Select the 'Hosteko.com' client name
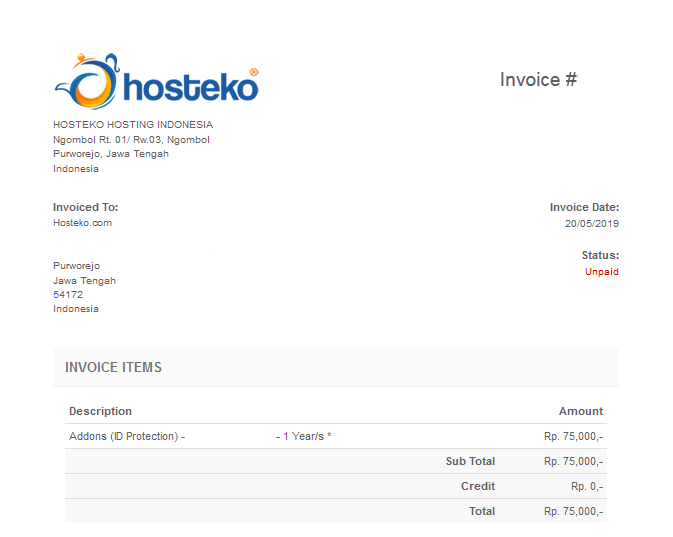 pos(82,223)
